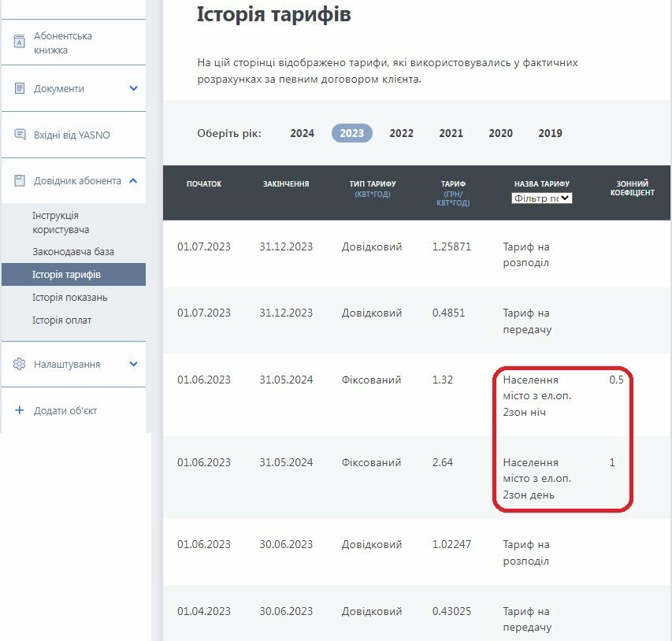Click the ТАРИФ (ГРН/КВТ*ГОД) column header

click(453, 193)
